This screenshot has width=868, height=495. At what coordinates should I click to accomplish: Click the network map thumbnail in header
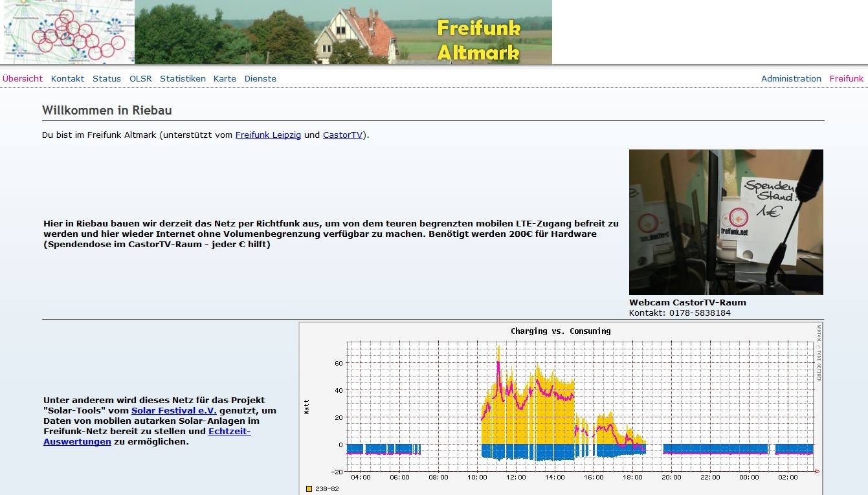67,32
